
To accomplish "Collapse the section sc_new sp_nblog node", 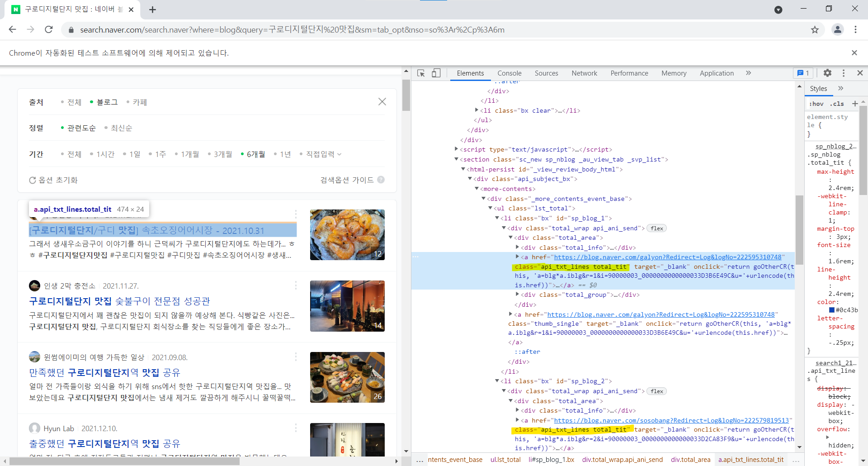I will point(457,159).
